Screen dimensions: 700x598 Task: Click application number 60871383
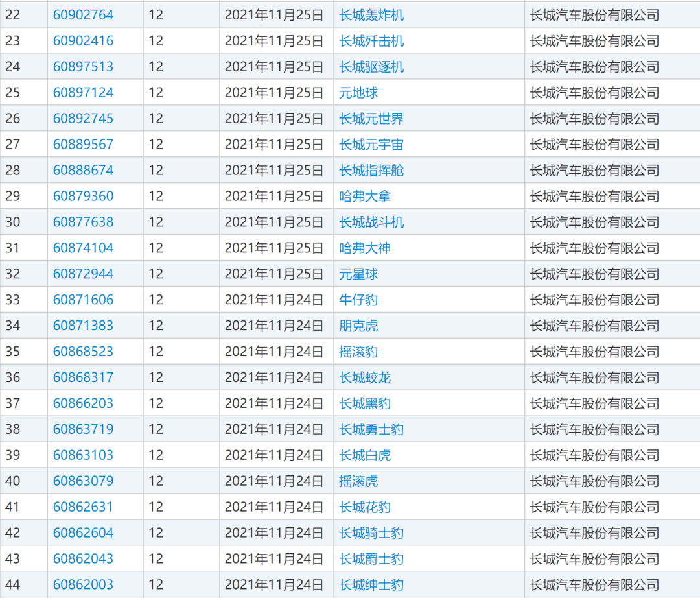[x=83, y=326]
